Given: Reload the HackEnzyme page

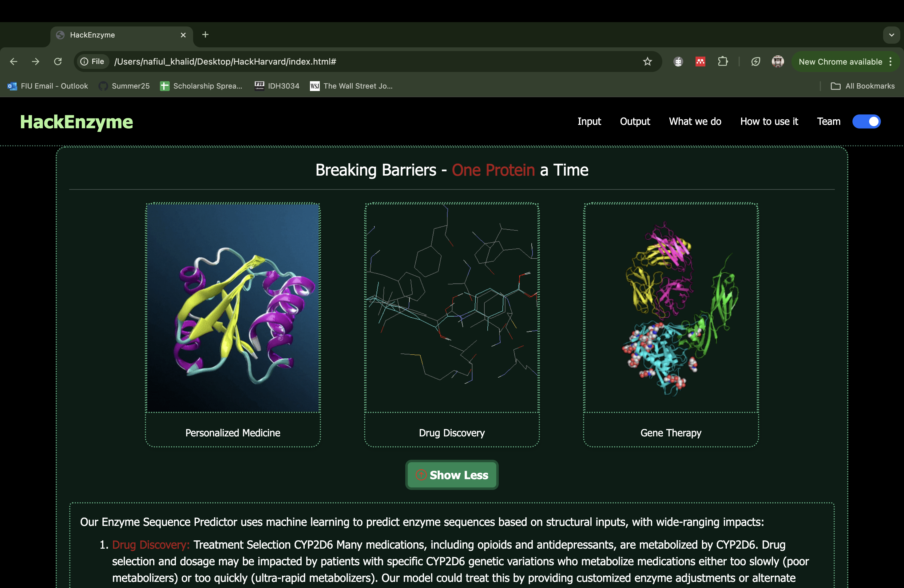Looking at the screenshot, I should pyautogui.click(x=58, y=62).
